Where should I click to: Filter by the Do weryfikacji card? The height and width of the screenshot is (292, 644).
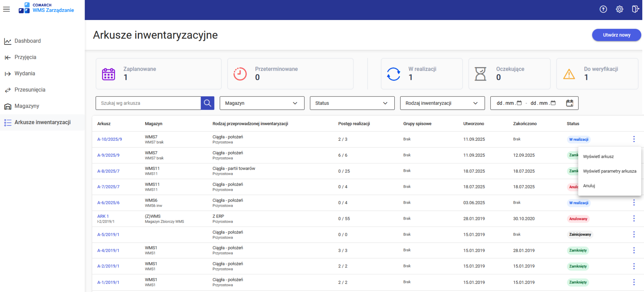(597, 74)
